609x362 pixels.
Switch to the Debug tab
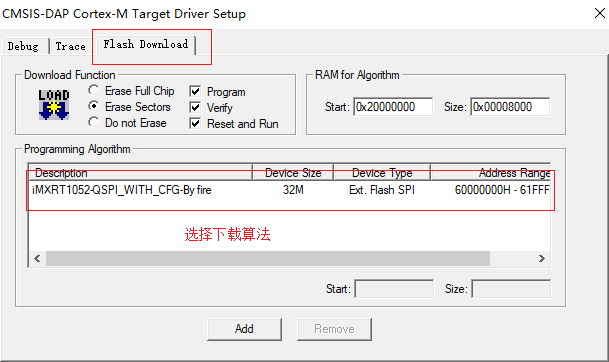pos(24,46)
